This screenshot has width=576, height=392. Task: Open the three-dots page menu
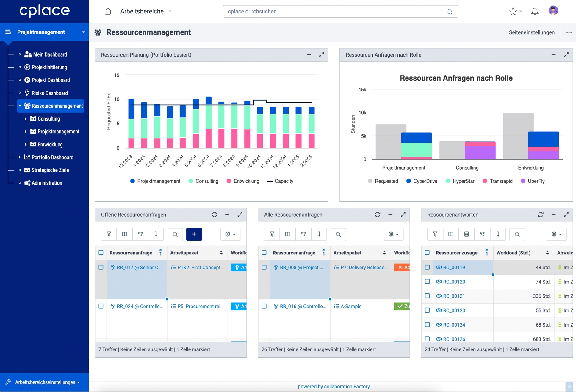(569, 32)
